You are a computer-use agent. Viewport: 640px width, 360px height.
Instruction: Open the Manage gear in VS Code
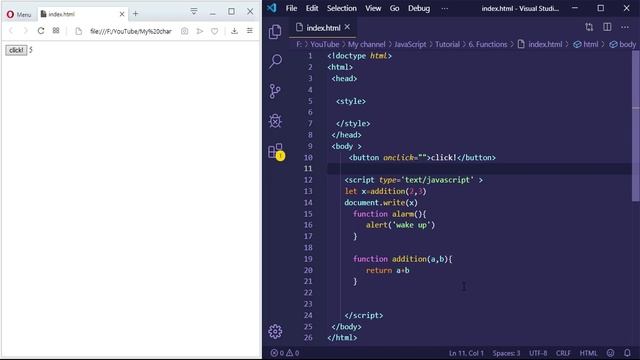[275, 331]
